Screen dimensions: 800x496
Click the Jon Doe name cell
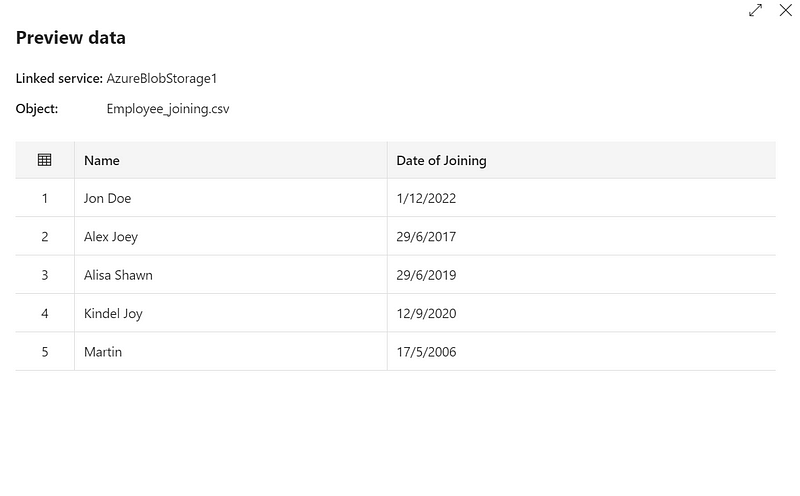(231, 198)
